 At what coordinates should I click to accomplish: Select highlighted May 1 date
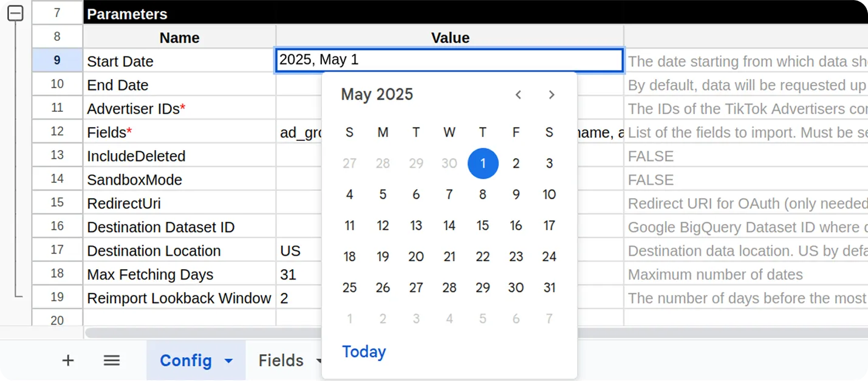coord(483,163)
